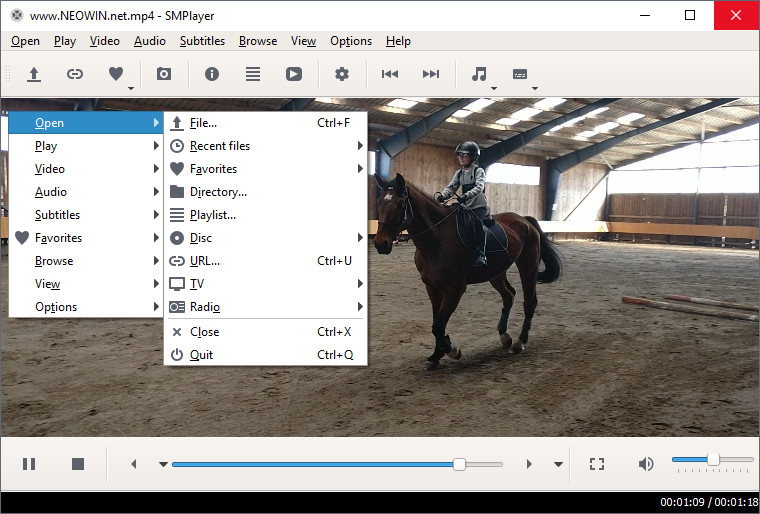Screen dimensions: 760x514
Task: Mute the audio with the speaker icon
Action: (646, 464)
